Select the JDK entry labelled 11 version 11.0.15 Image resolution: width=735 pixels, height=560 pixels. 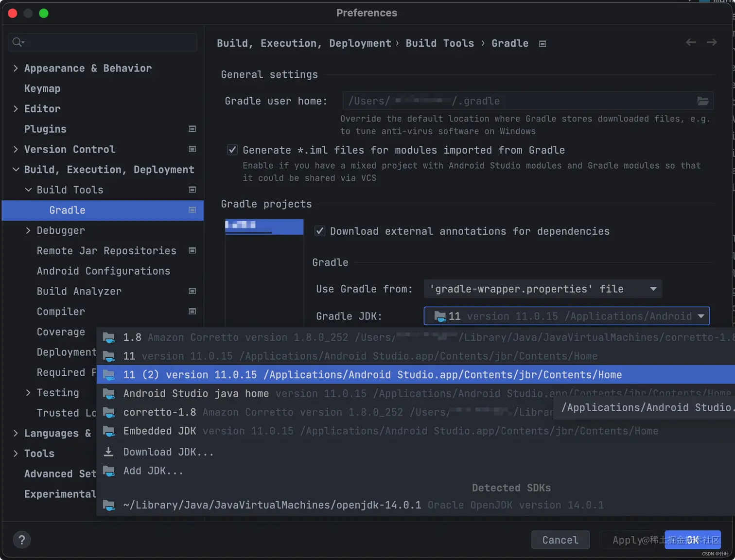(x=416, y=356)
